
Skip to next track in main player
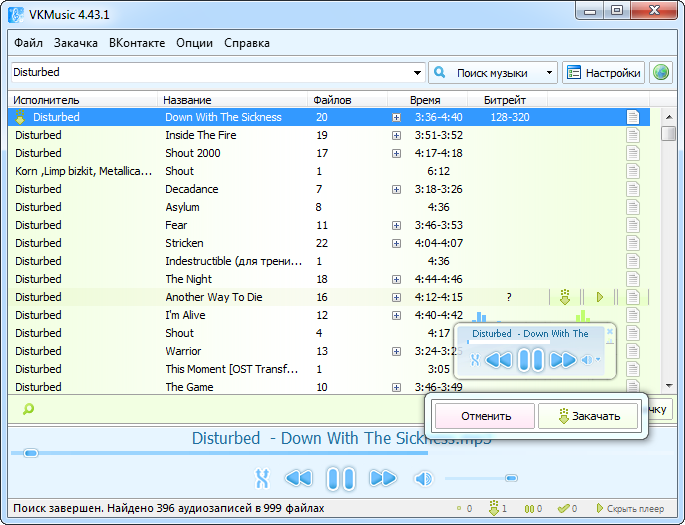tap(383, 478)
